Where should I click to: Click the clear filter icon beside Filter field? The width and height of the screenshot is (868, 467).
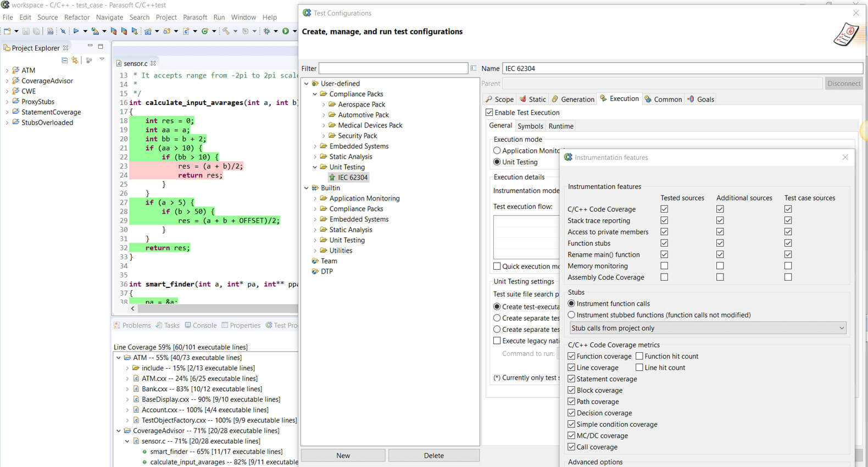pos(474,68)
